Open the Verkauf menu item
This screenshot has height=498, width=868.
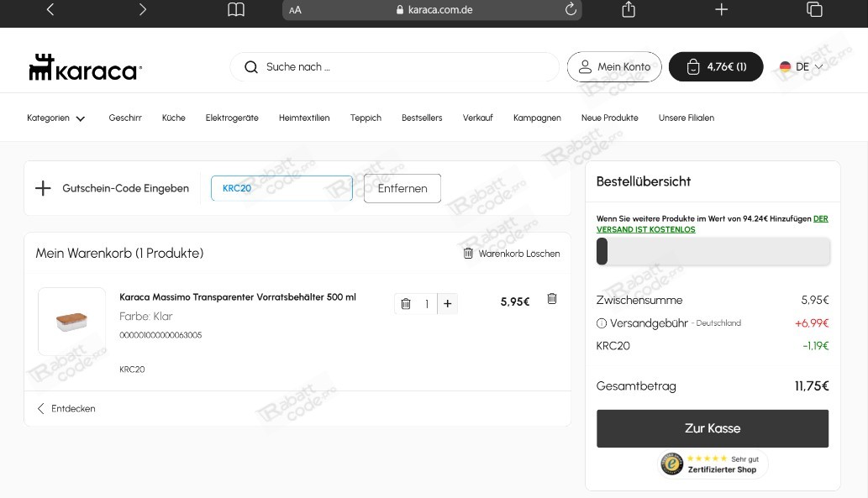(x=478, y=118)
